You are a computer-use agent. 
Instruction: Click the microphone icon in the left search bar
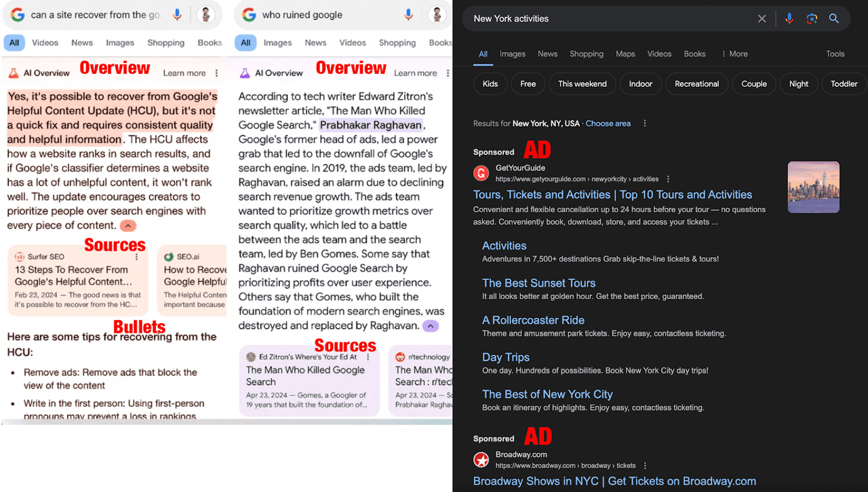[177, 14]
